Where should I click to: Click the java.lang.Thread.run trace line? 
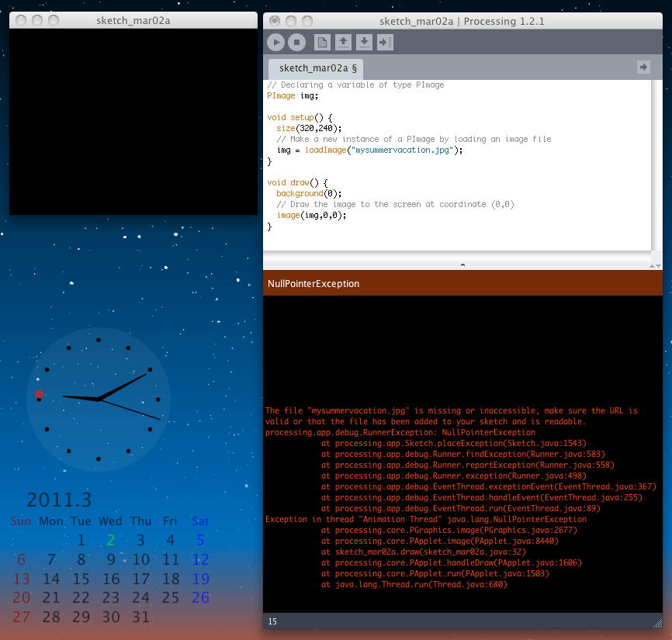414,584
